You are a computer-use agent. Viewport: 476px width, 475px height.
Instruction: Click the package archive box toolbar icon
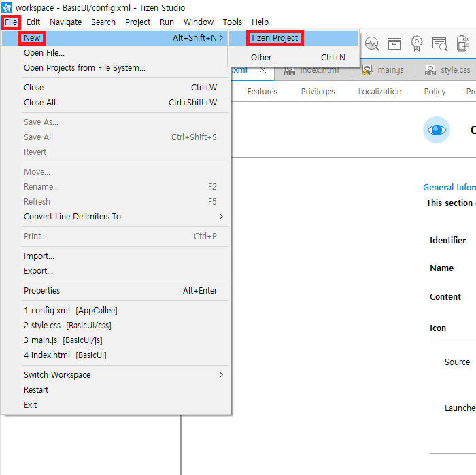click(x=394, y=43)
